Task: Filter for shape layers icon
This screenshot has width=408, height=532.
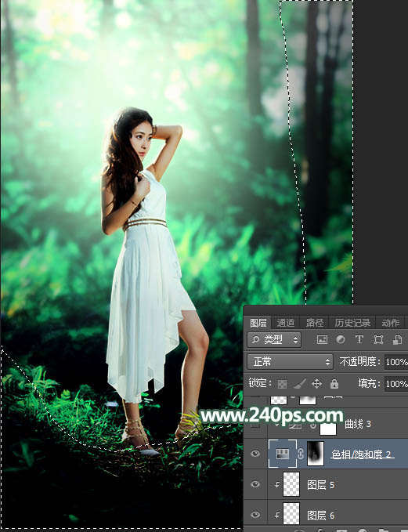Action: coord(378,339)
